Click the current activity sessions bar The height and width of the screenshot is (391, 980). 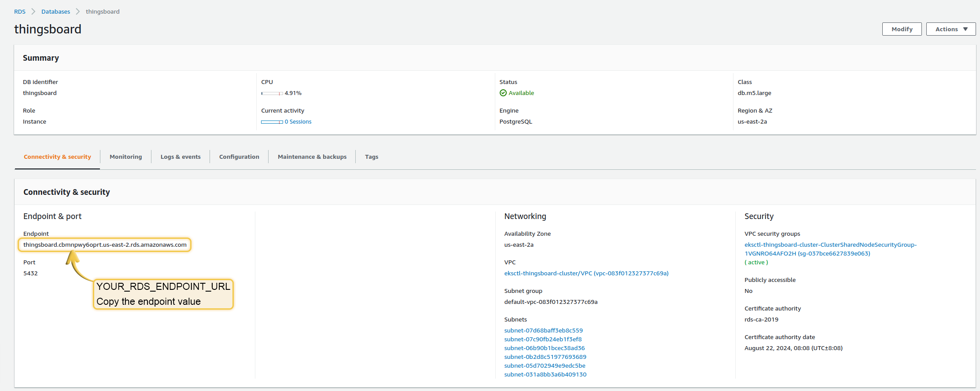click(x=272, y=122)
